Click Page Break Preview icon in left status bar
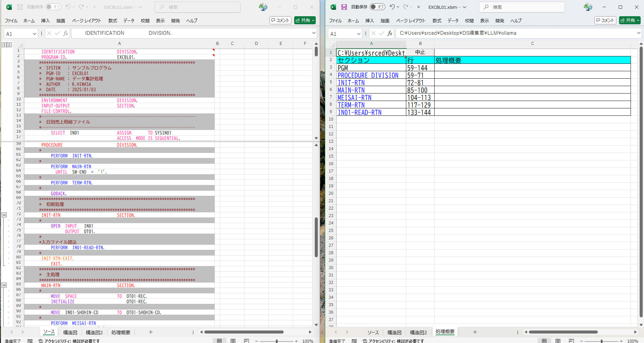Screen dimensions: 644x343 point(247,341)
